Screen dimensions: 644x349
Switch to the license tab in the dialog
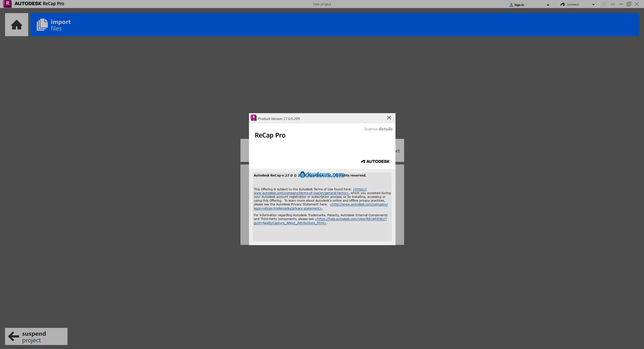[371, 129]
